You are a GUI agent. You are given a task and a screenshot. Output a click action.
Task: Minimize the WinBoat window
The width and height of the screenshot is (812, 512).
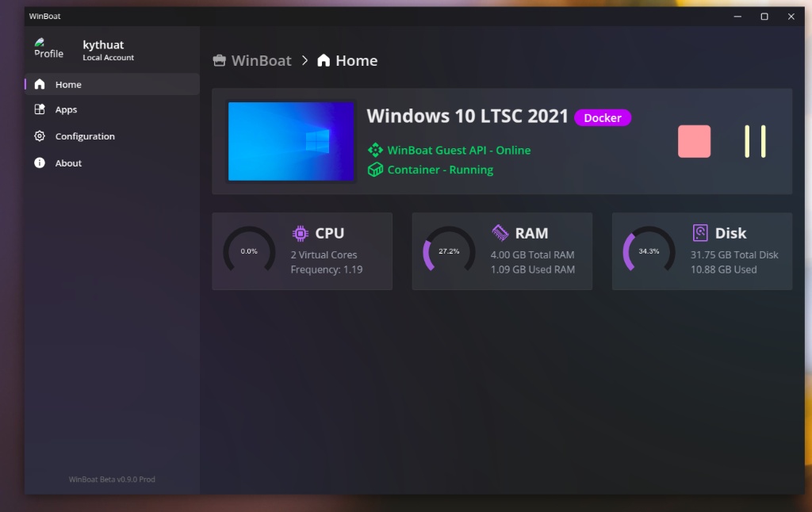(737, 17)
